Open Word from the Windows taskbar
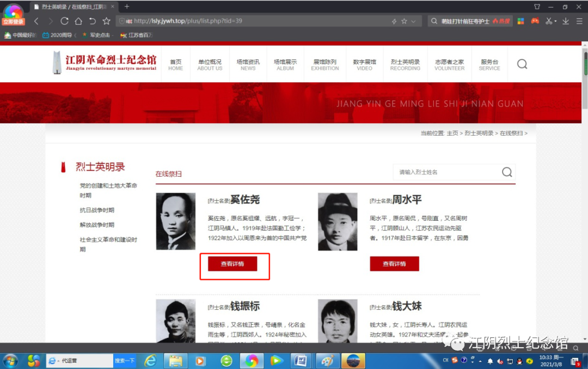Viewport: 588px width, 369px height. 301,360
